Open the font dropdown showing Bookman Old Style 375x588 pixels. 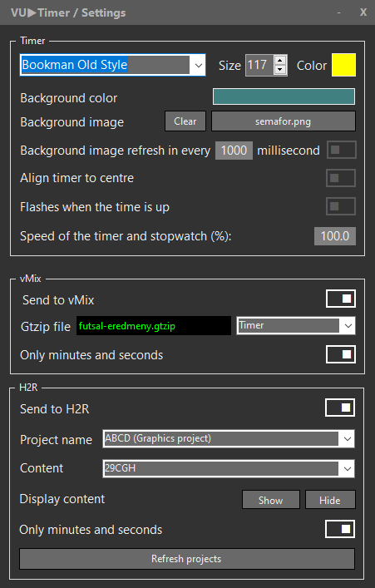coord(112,65)
